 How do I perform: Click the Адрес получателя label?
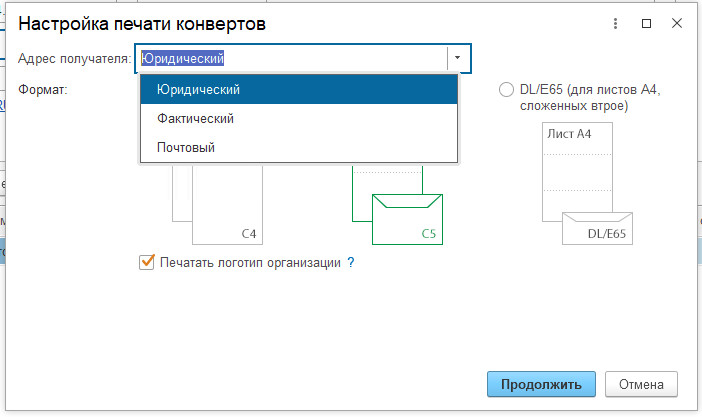pos(75,58)
